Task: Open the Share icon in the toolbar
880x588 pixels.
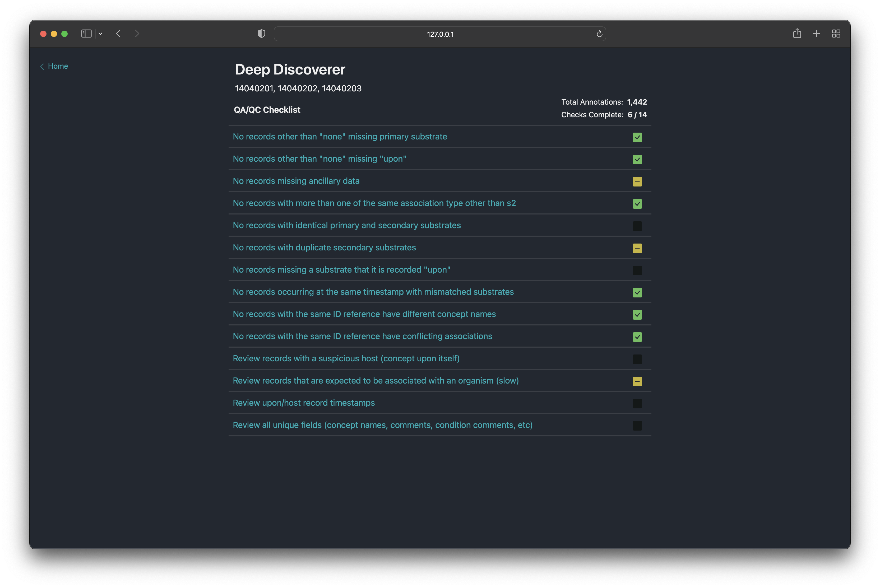Action: tap(797, 34)
